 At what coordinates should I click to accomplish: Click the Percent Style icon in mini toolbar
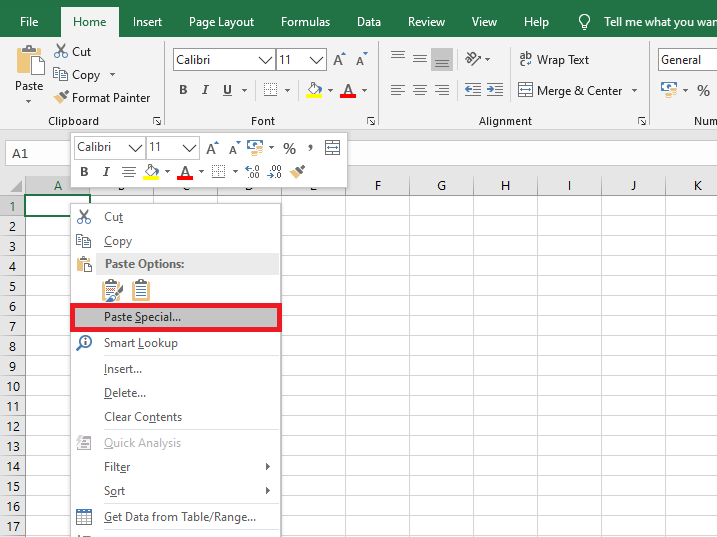pyautogui.click(x=289, y=148)
